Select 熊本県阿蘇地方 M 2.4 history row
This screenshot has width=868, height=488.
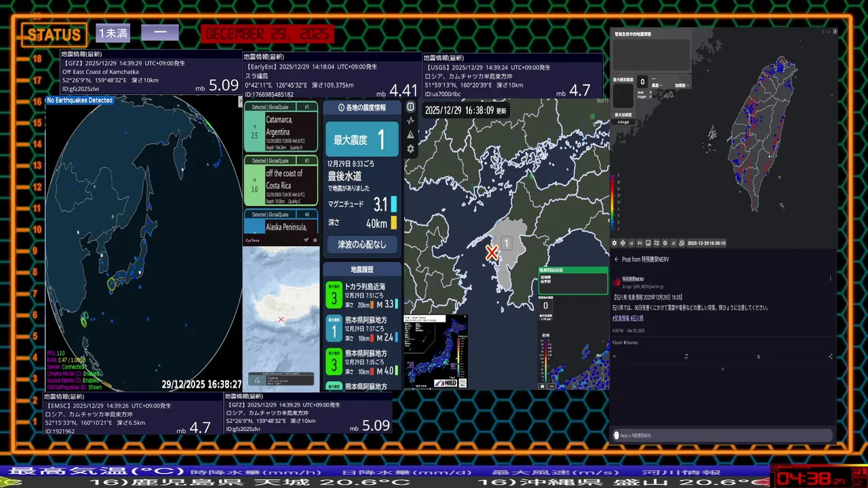coord(362,329)
